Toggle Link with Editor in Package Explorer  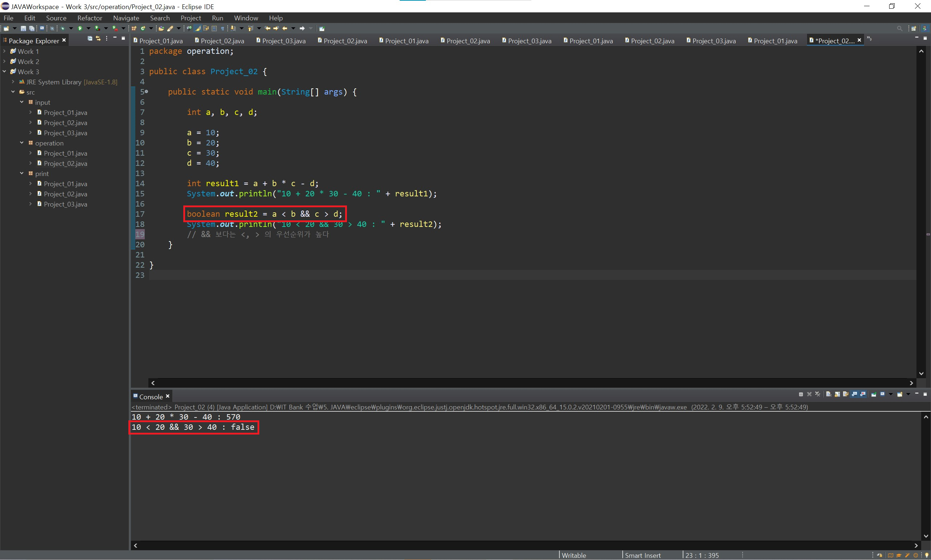click(x=98, y=39)
